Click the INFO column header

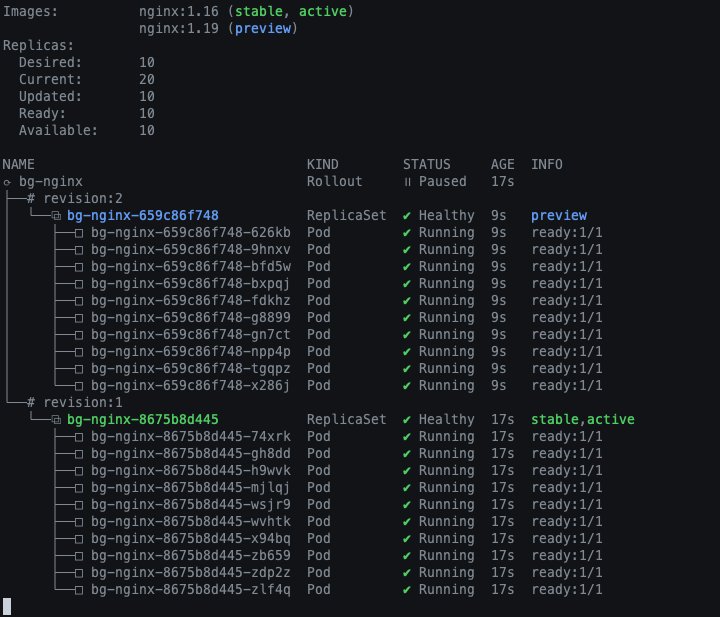click(547, 164)
